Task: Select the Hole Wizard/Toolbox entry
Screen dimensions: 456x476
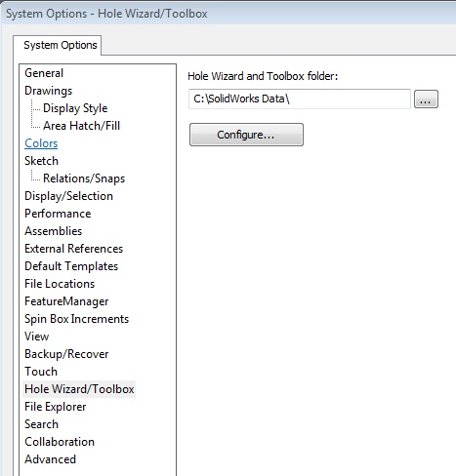Action: (x=79, y=389)
